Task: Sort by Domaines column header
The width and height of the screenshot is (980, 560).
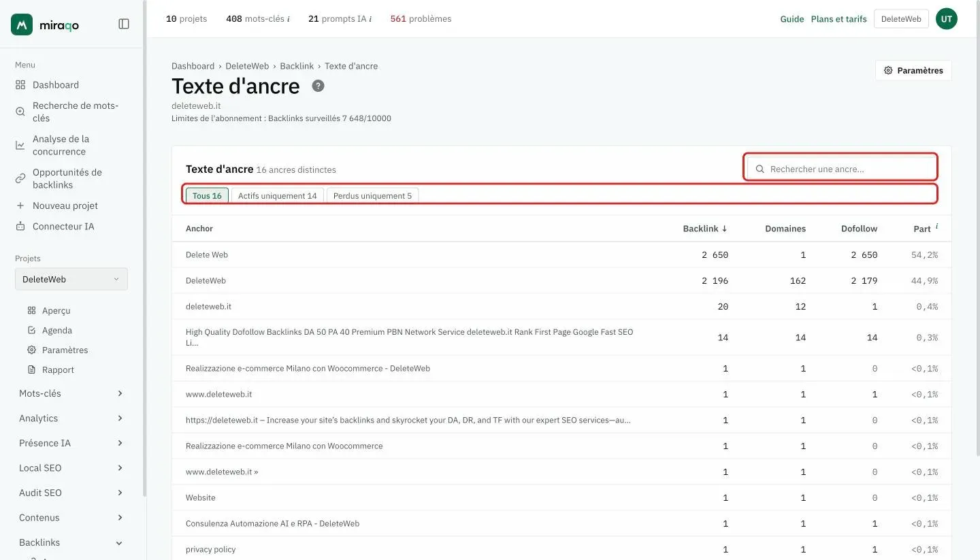Action: [x=785, y=229]
